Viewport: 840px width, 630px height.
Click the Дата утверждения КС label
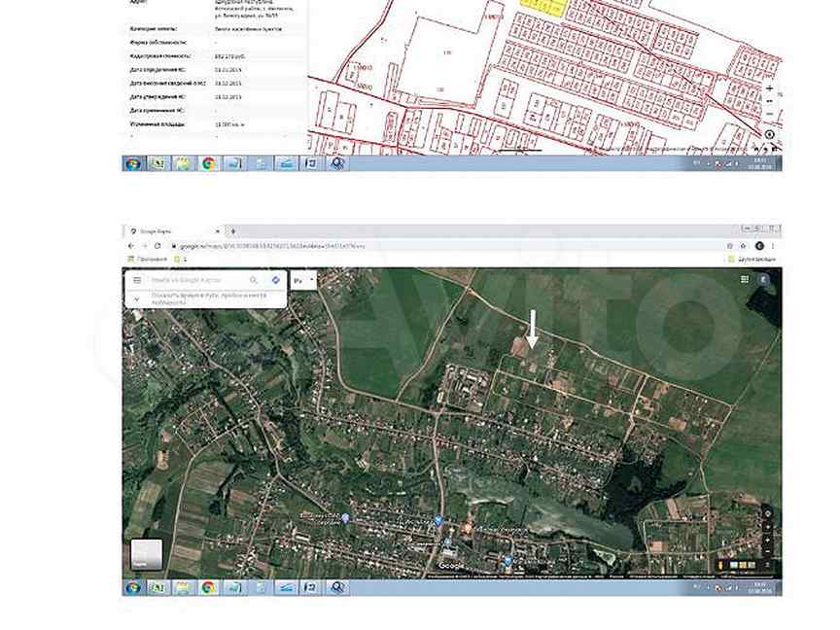[157, 97]
